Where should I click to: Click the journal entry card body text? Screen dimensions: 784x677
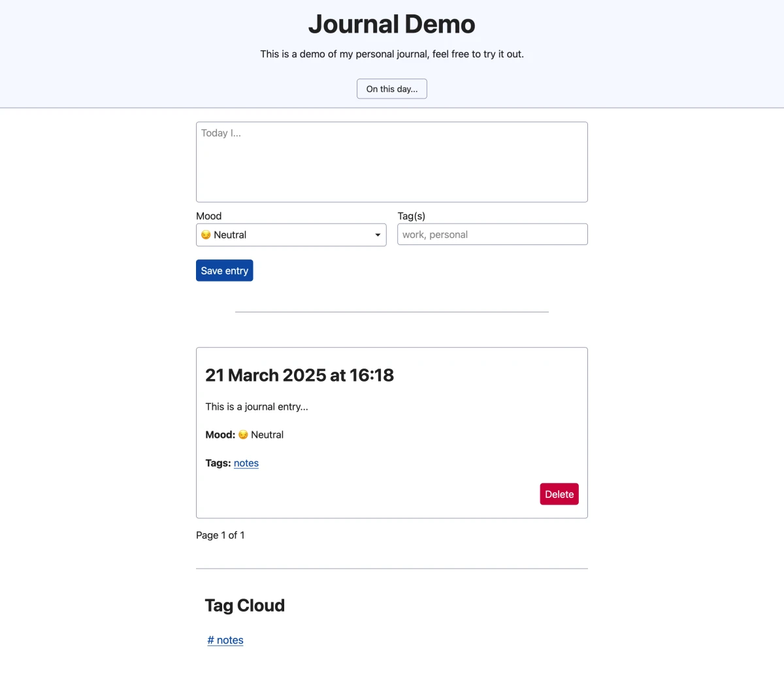(x=256, y=406)
